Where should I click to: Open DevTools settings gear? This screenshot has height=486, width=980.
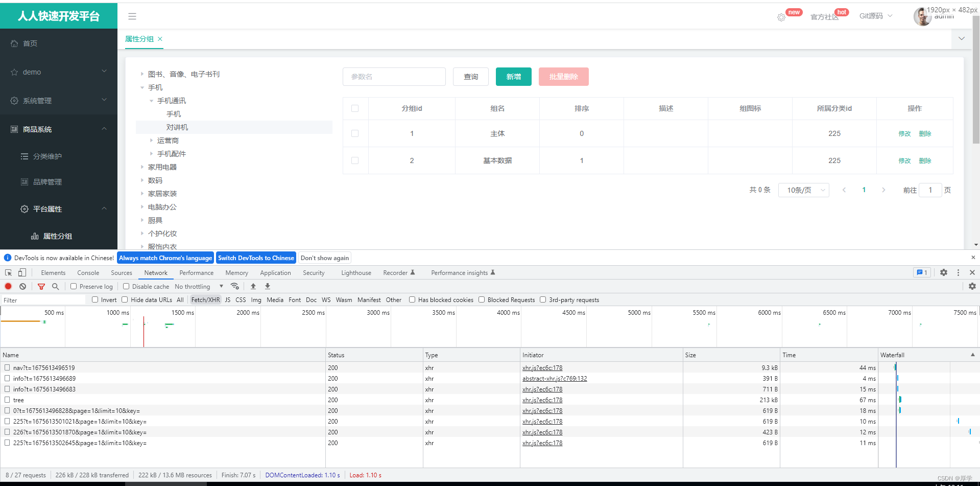coord(944,273)
